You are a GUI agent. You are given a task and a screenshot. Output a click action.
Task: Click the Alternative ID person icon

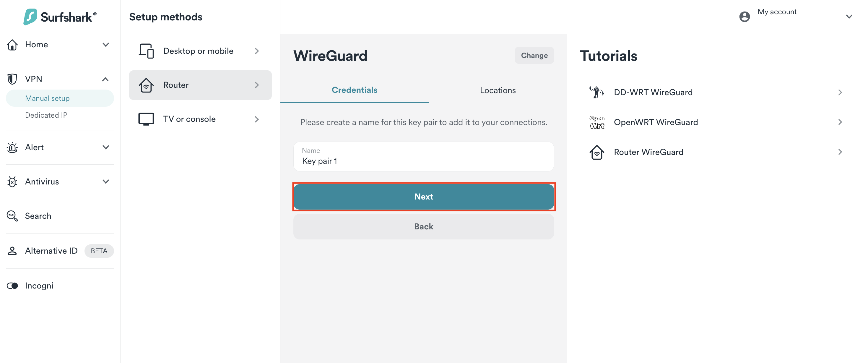click(12, 251)
